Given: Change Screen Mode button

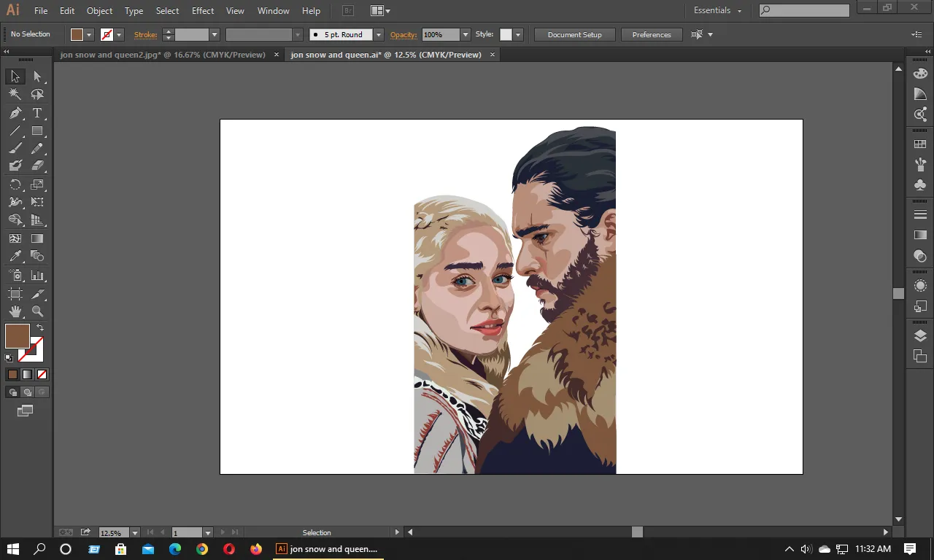Looking at the screenshot, I should pyautogui.click(x=26, y=411).
